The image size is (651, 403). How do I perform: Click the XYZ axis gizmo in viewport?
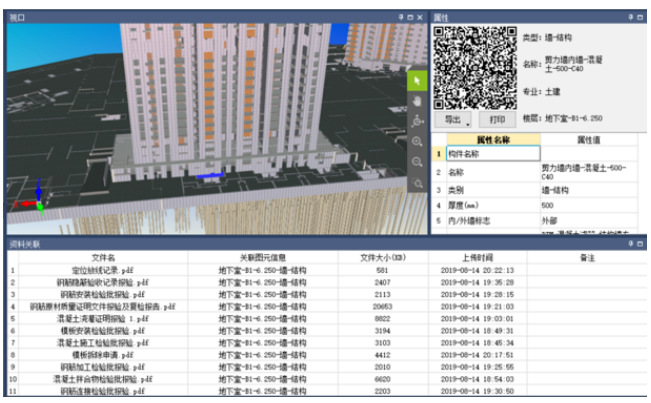[31, 196]
